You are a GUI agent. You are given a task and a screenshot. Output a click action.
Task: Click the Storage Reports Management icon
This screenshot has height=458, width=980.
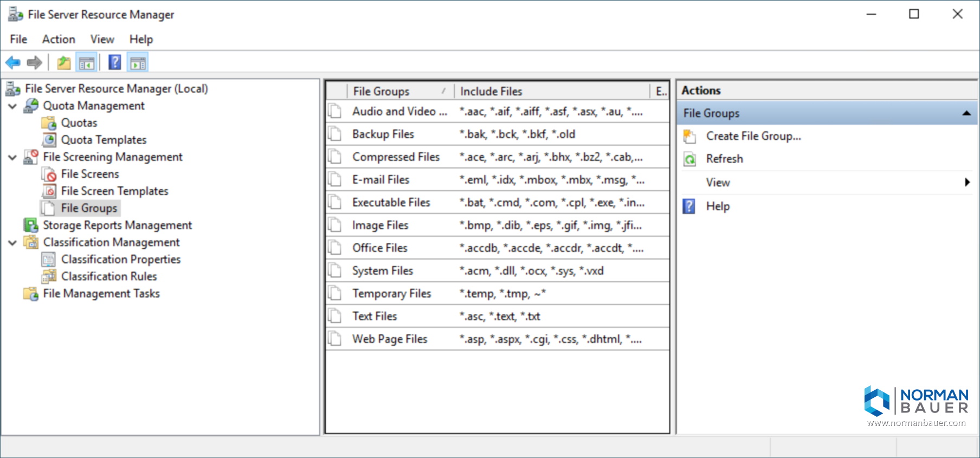click(x=31, y=225)
